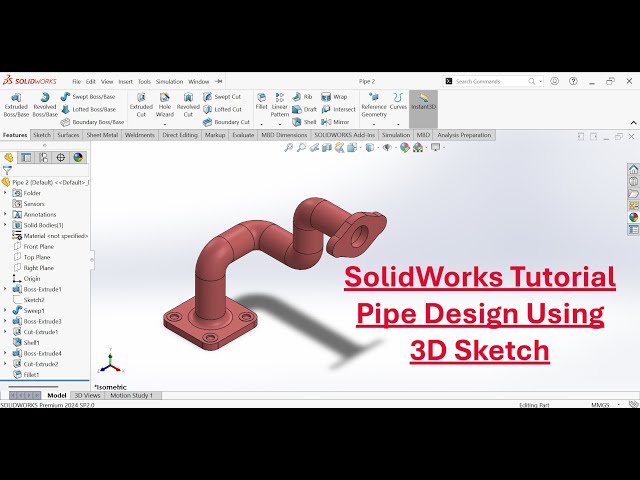Open the Appearances task pane icon

click(x=633, y=218)
